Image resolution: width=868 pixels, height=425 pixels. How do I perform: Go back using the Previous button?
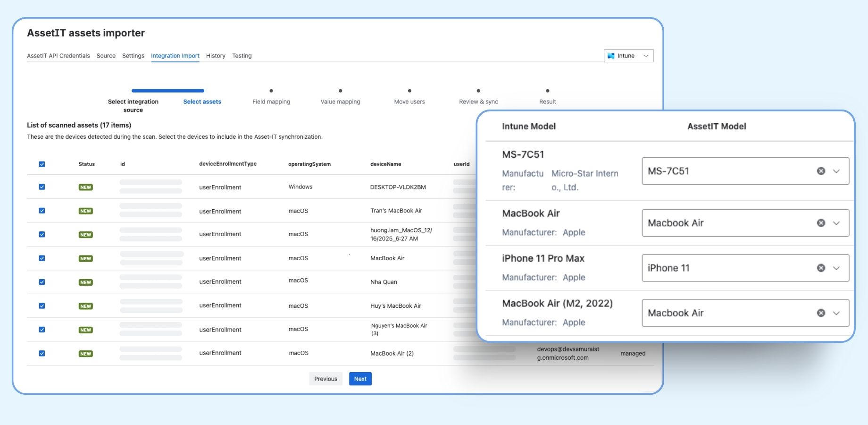pyautogui.click(x=325, y=378)
